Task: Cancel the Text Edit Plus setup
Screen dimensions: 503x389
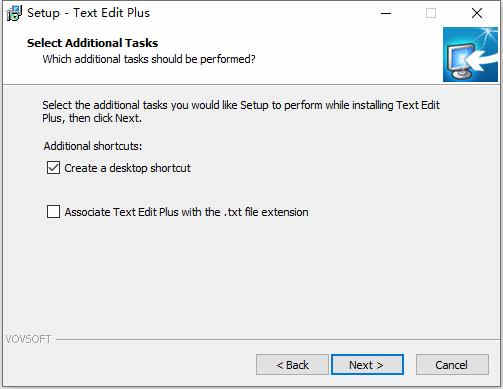Action: (x=452, y=365)
